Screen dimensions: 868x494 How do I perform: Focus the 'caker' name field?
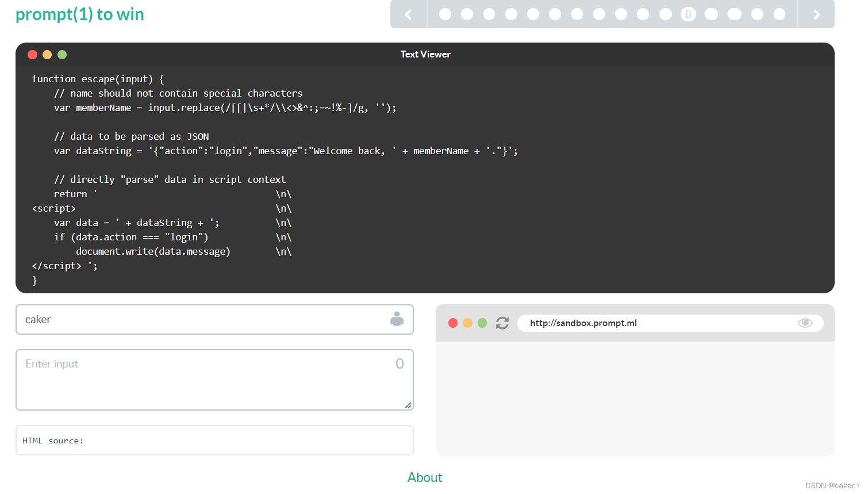click(x=214, y=319)
